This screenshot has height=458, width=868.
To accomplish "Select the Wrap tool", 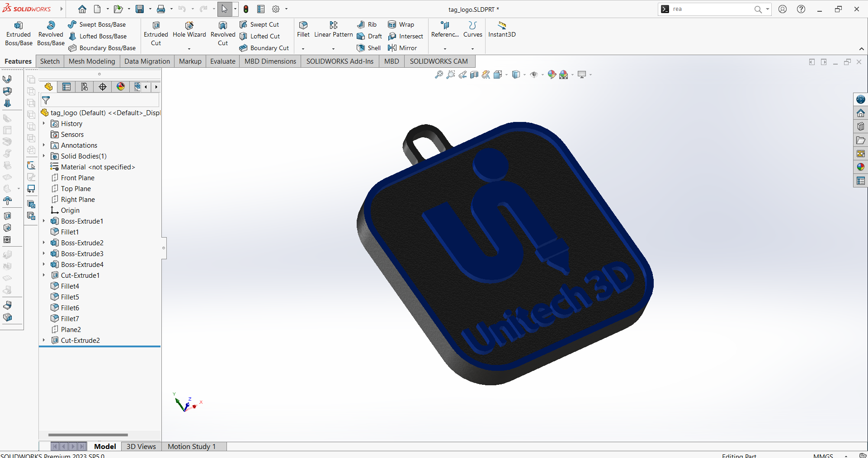I will (401, 24).
